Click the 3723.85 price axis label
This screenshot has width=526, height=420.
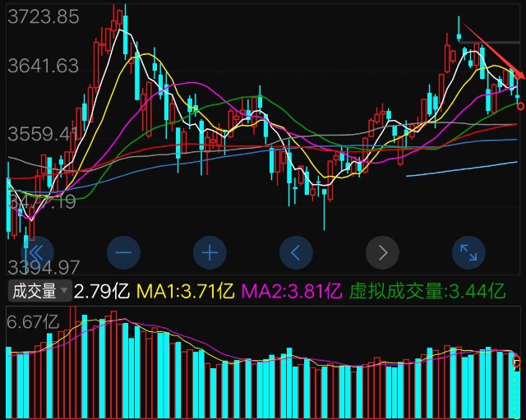44,16
